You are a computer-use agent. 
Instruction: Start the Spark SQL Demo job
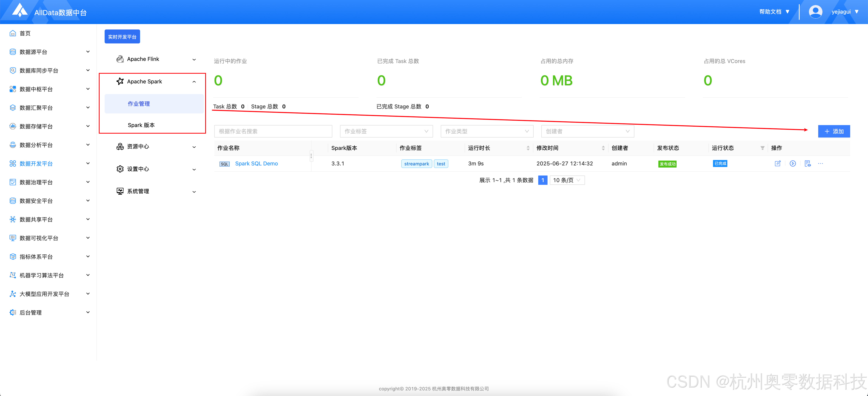point(792,164)
